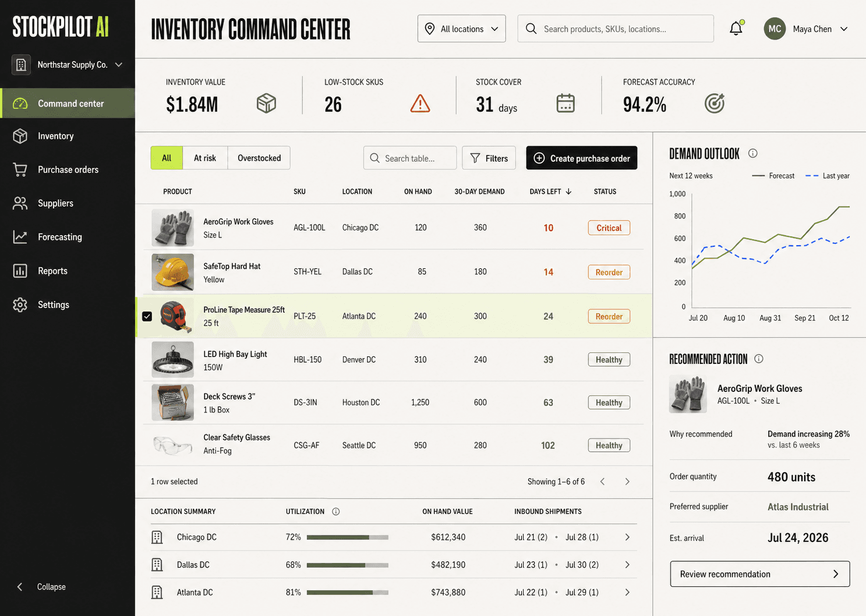Click the Suppliers people icon

(20, 203)
